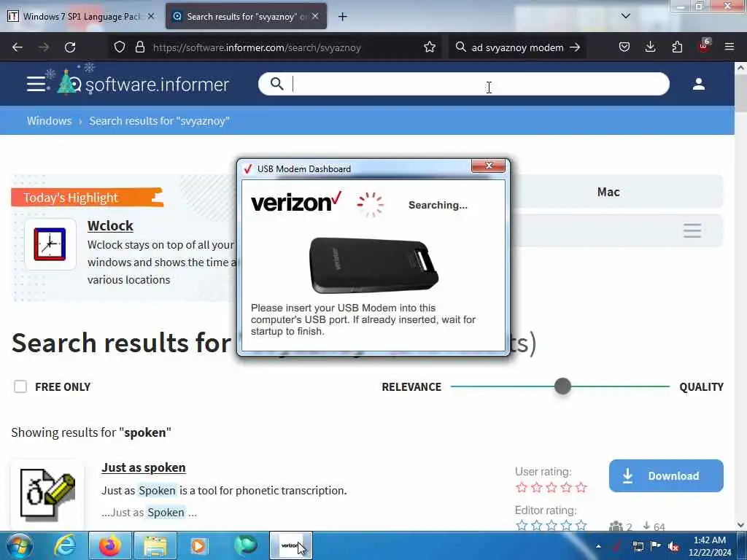The image size is (747, 560).
Task: Click the Windows breadcrumb link
Action: [x=49, y=121]
